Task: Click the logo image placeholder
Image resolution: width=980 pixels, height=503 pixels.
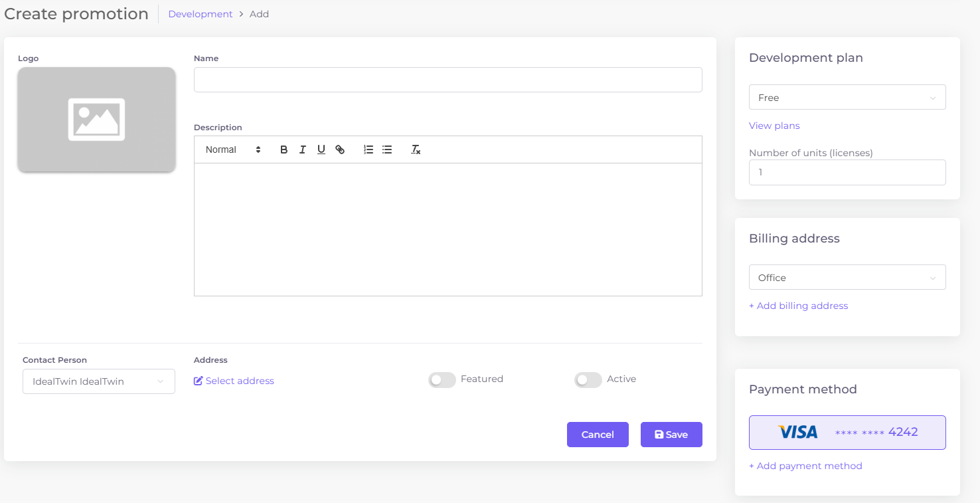Action: tap(96, 120)
